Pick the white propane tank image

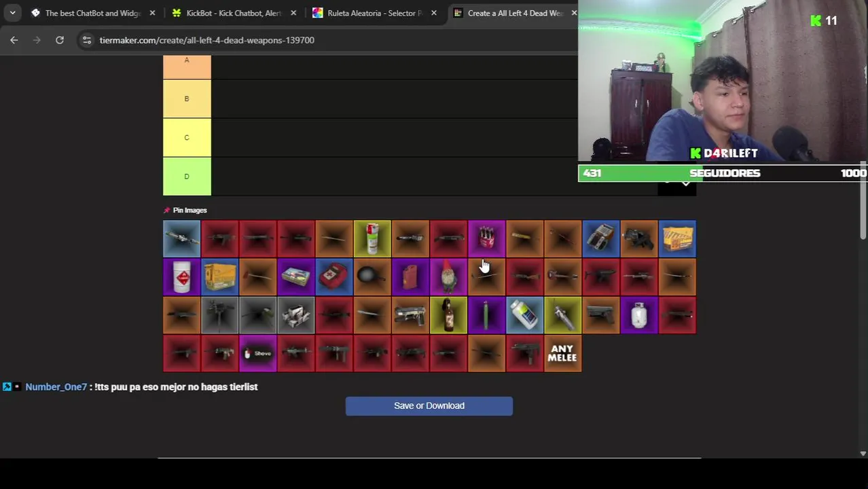tap(638, 315)
